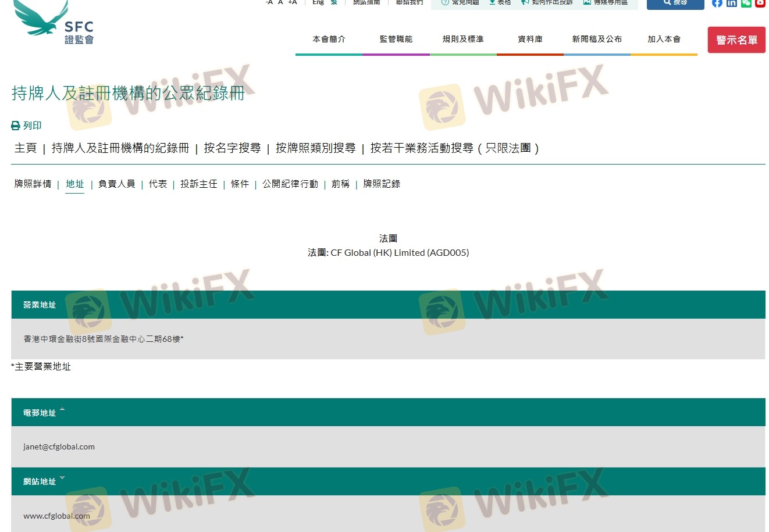The height and width of the screenshot is (532, 769).
Task: Open the YouTube social icon
Action: coord(760,3)
